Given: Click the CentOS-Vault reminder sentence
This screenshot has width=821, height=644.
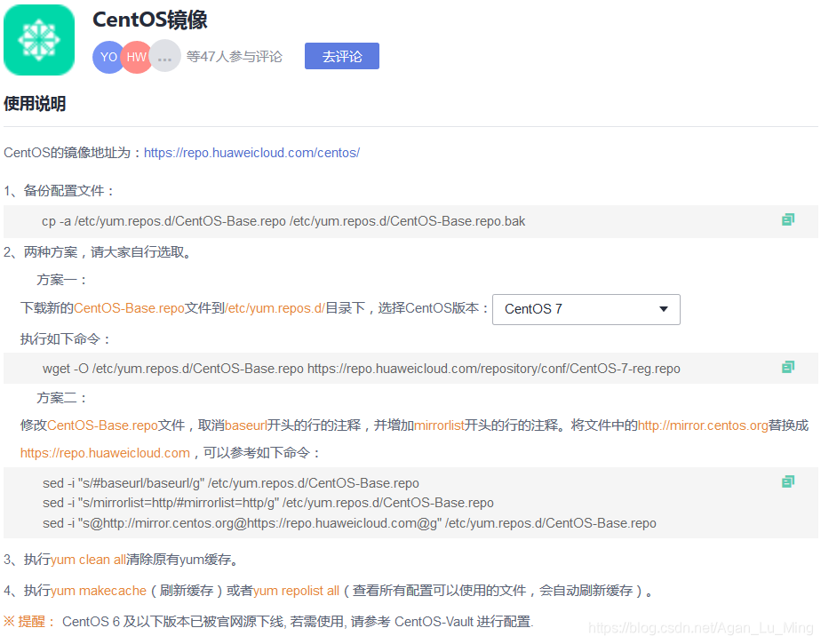Looking at the screenshot, I should click(298, 622).
